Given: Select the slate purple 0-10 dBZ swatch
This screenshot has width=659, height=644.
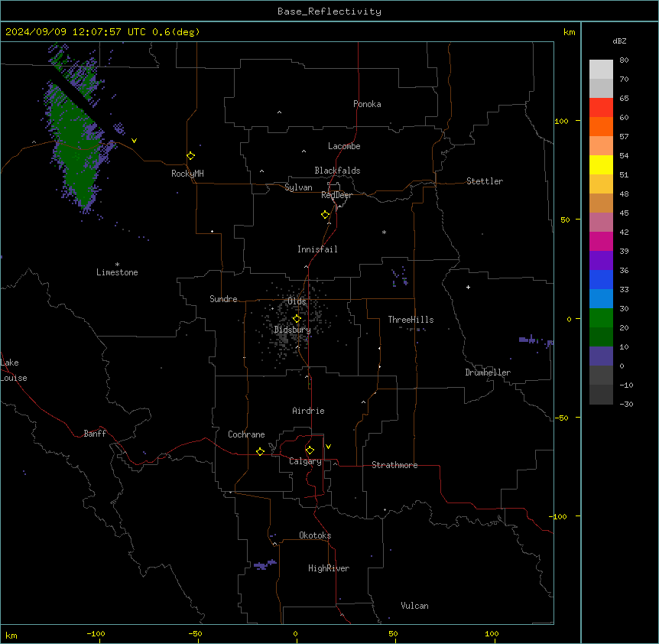Looking at the screenshot, I should (601, 356).
